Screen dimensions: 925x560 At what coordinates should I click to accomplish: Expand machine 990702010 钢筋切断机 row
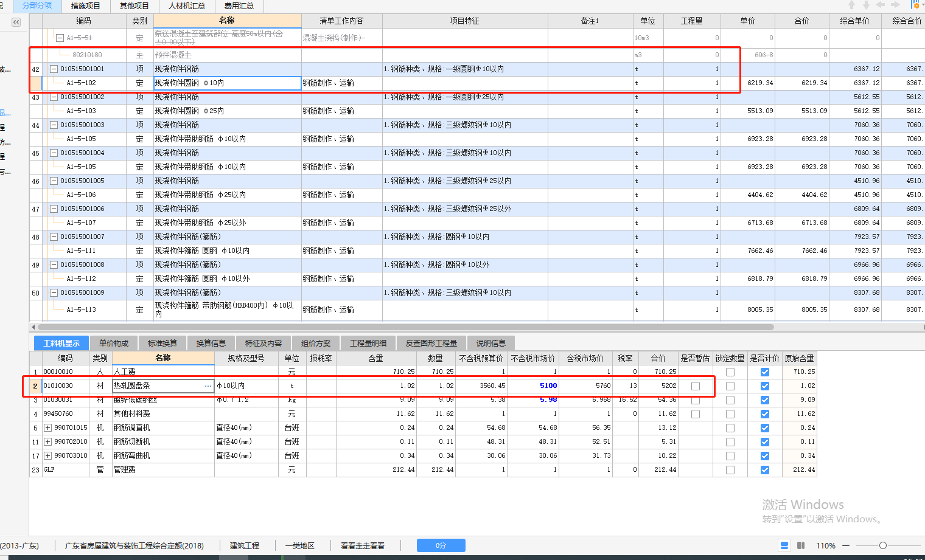47,442
